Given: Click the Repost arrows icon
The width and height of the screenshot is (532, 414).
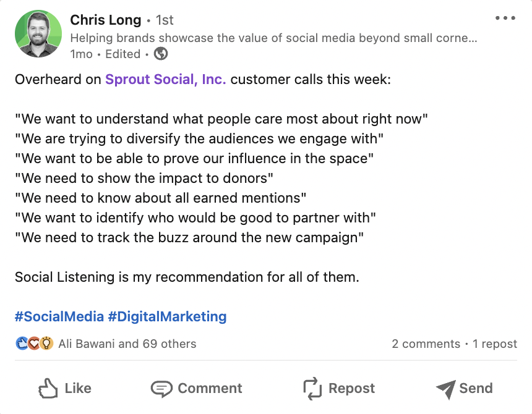Looking at the screenshot, I should coord(312,389).
